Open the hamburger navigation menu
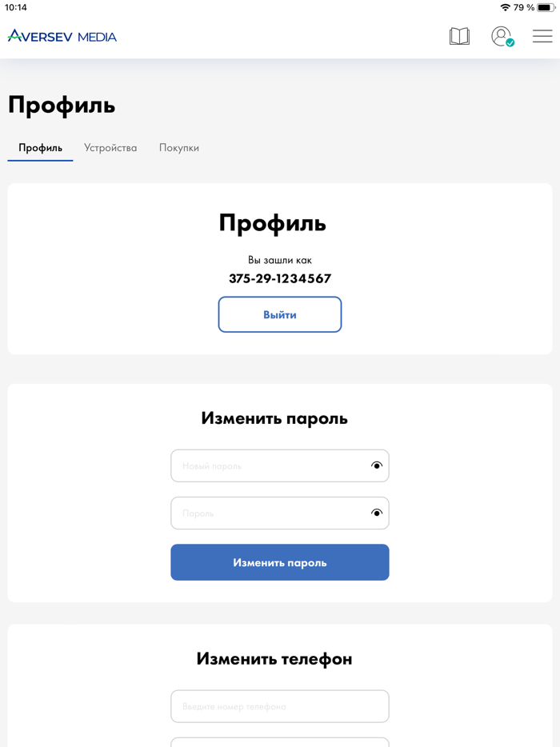The width and height of the screenshot is (560, 747). click(x=542, y=36)
